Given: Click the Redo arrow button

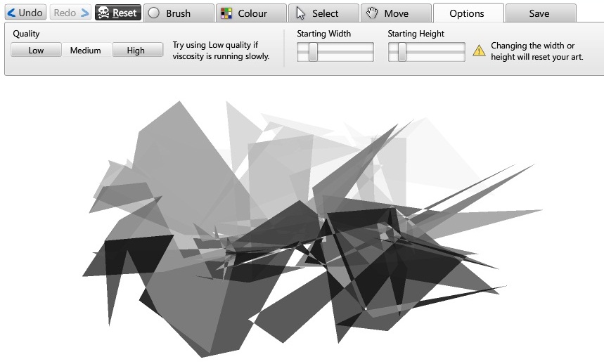Looking at the screenshot, I should point(70,13).
